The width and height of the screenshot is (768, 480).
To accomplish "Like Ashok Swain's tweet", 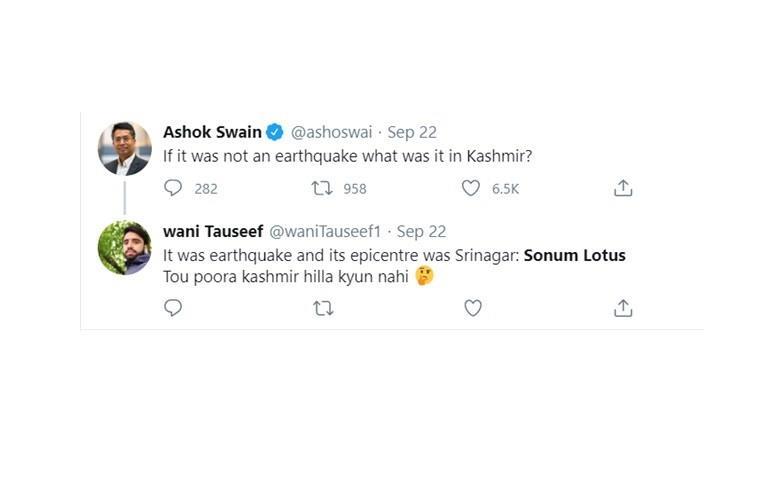I will (x=472, y=188).
